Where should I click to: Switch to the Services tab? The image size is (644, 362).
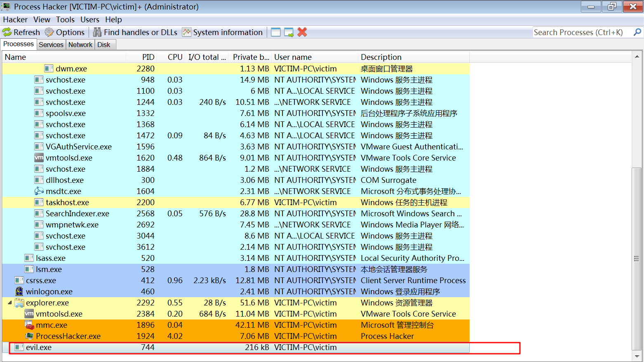point(51,44)
